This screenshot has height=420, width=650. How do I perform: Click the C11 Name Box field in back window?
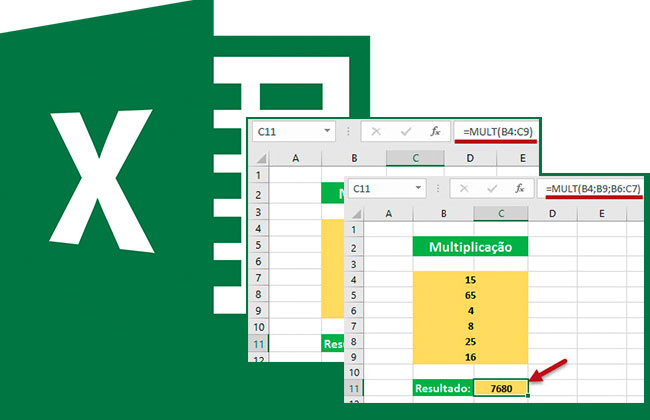click(x=293, y=132)
